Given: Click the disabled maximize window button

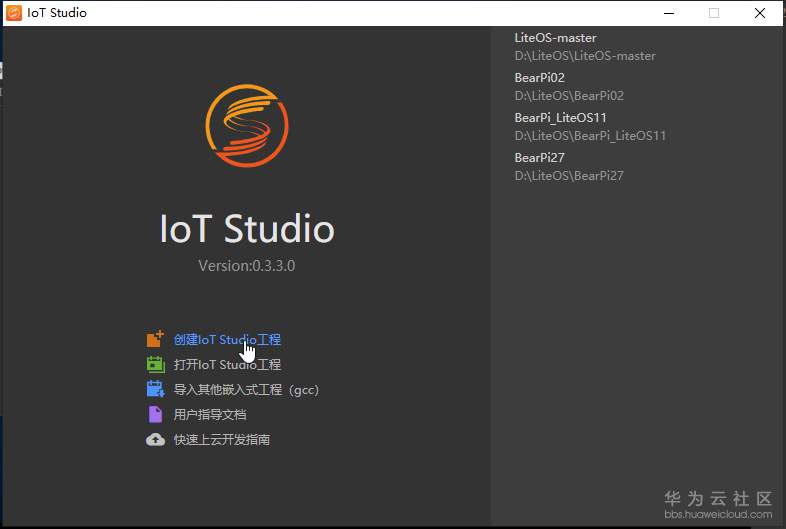Looking at the screenshot, I should [x=714, y=13].
